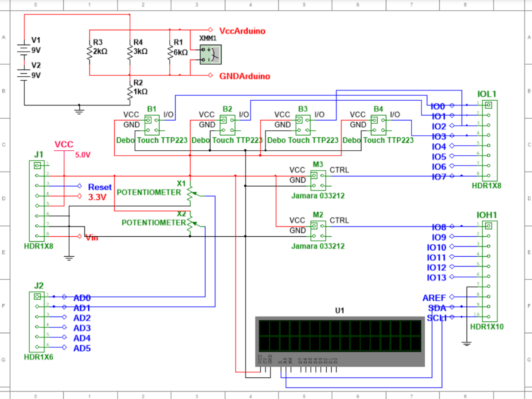
Task: Click the M2 Jamara servo connector
Action: click(x=317, y=230)
